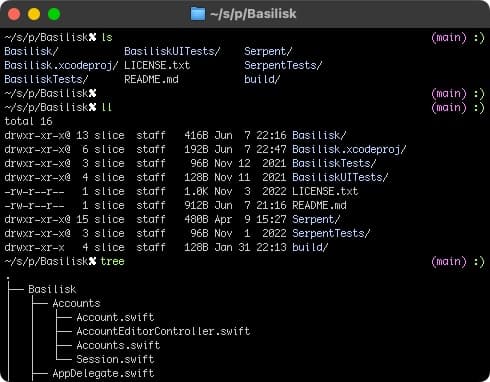Click 'BasiliskUITests/' in the ls output
The width and height of the screenshot is (490, 382).
[172, 51]
